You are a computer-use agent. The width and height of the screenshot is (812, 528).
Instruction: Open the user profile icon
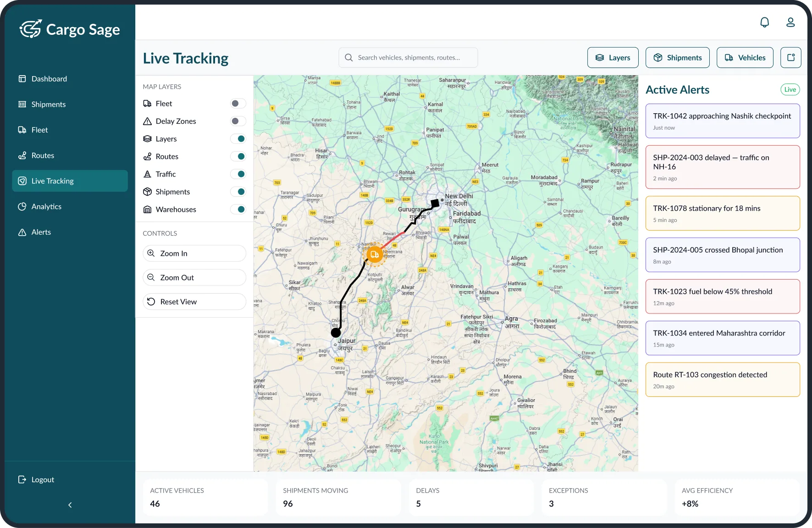790,22
